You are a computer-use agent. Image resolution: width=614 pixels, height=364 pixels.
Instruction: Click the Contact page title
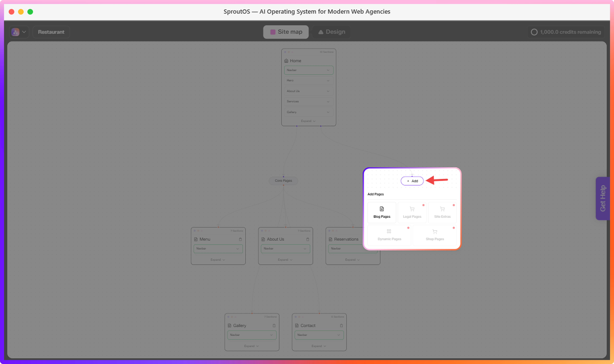tap(308, 326)
